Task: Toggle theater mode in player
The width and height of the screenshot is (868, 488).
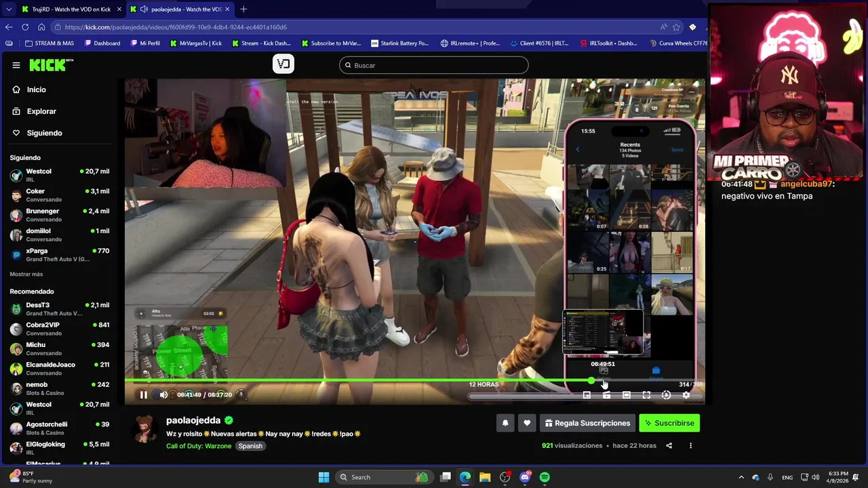Action: [x=627, y=395]
